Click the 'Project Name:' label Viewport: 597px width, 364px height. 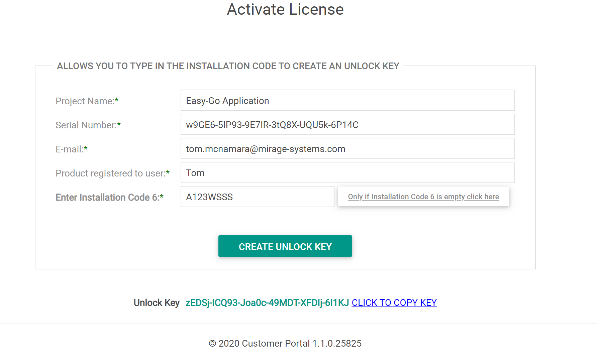coord(85,101)
